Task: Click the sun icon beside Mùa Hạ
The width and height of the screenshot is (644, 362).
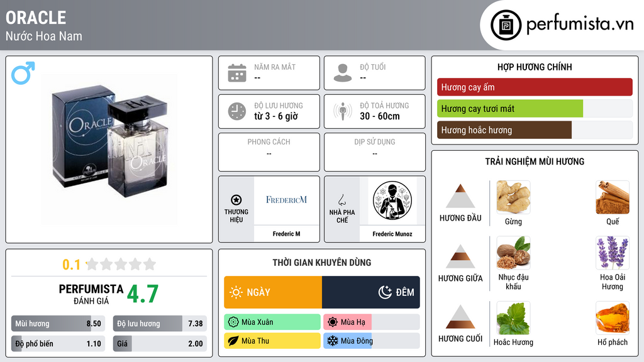Action: (x=333, y=322)
